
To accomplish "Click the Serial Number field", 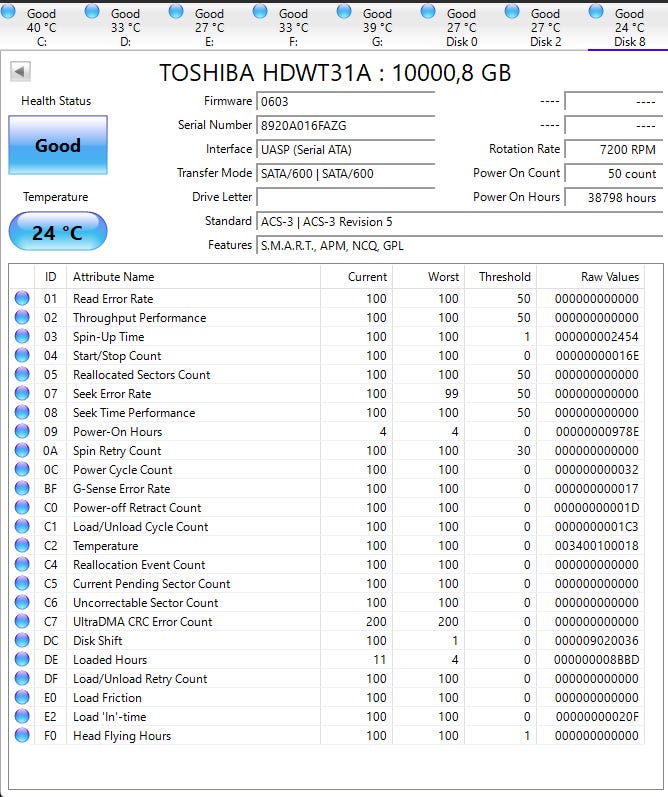I will pos(346,125).
